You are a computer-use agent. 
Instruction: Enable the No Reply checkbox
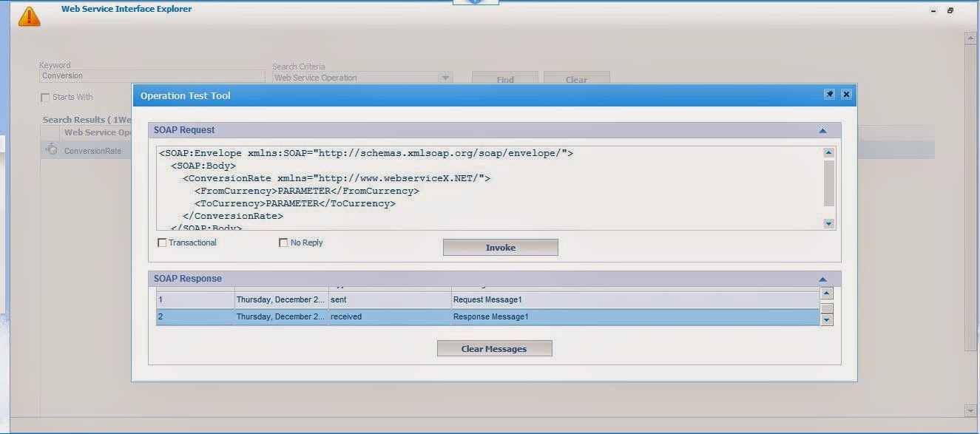[x=283, y=243]
